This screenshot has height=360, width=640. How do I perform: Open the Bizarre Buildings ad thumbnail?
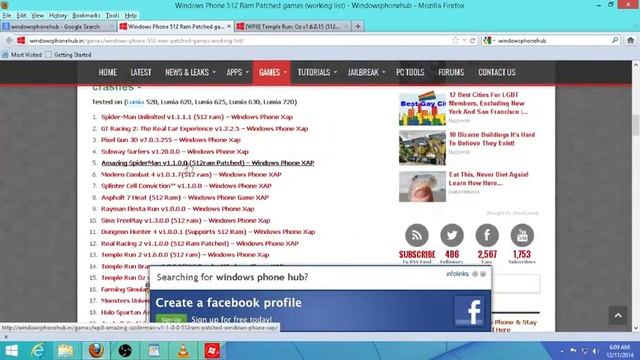click(x=422, y=148)
